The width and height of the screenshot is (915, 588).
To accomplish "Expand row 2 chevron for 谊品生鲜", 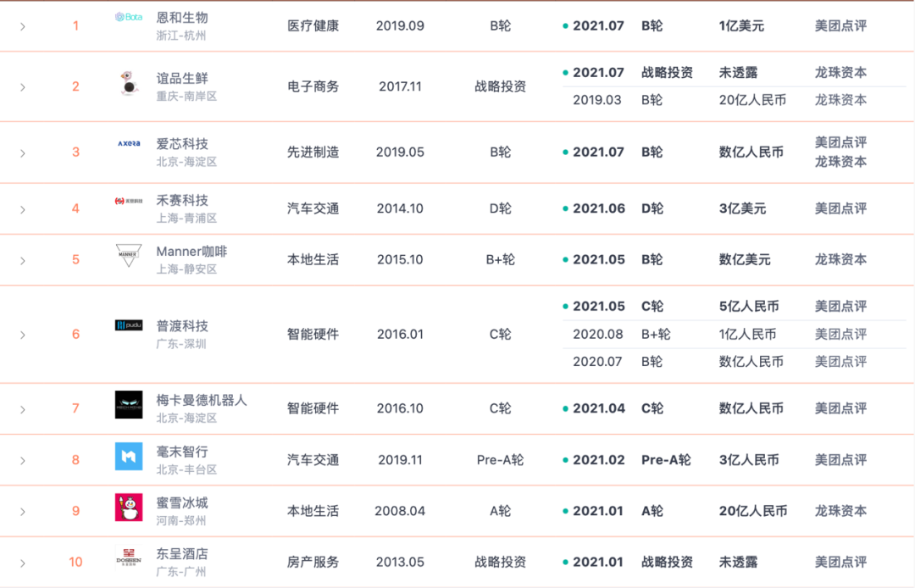I will [x=23, y=87].
